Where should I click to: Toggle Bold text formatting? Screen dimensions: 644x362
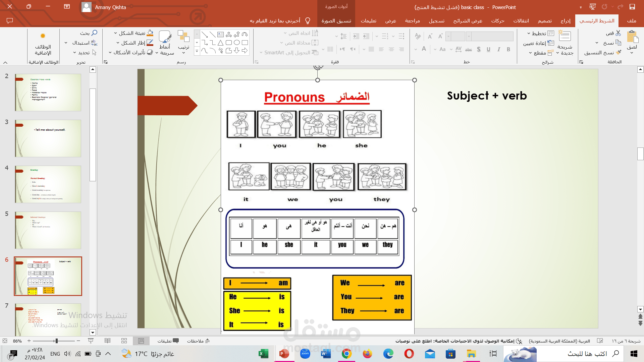point(508,49)
